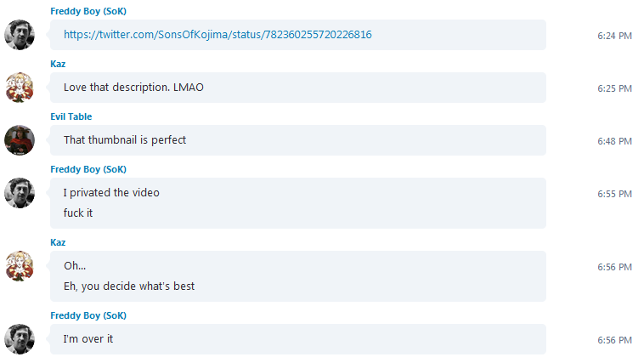Click Freddy Boy's avatar beside "I'm over it"
The width and height of the screenshot is (644, 363).
pyautogui.click(x=20, y=339)
